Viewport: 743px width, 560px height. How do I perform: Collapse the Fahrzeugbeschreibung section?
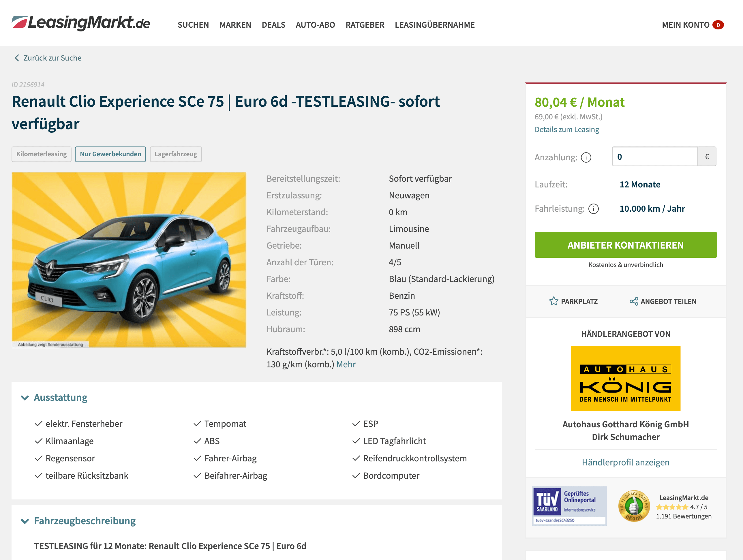click(x=25, y=521)
